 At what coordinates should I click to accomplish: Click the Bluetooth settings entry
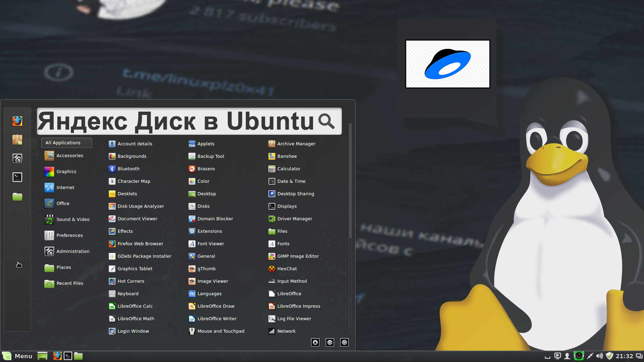coord(128,169)
